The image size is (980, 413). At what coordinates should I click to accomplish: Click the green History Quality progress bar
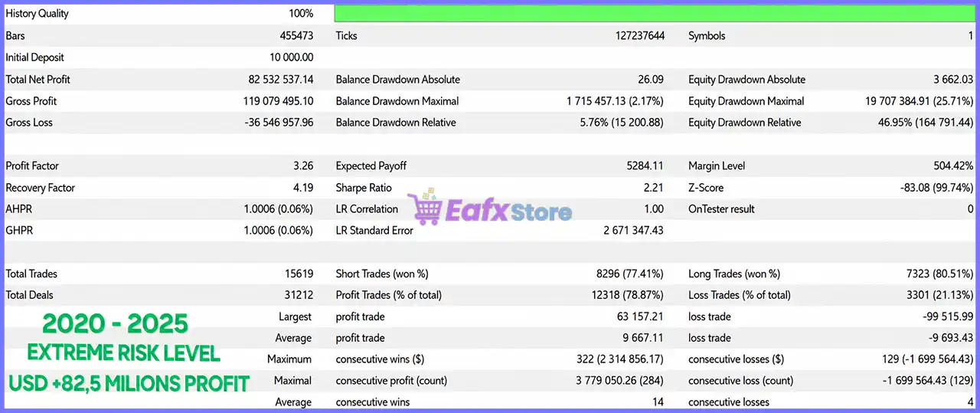pos(655,14)
